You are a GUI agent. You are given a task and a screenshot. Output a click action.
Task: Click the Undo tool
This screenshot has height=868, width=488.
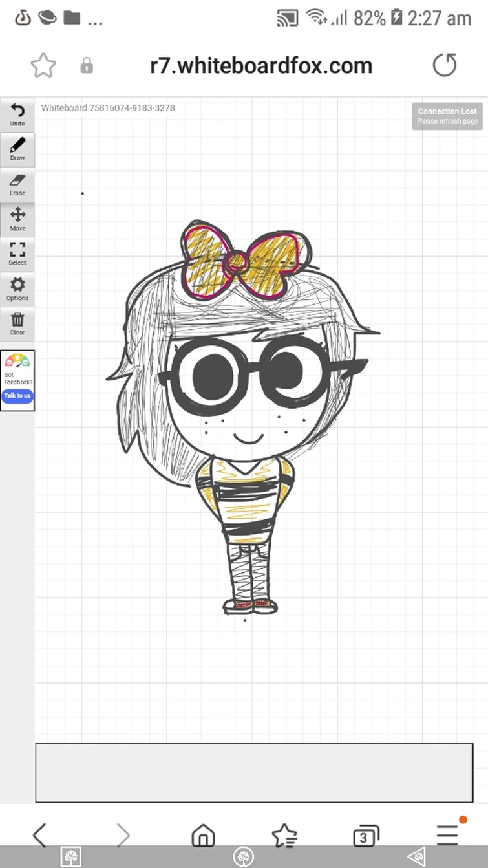[17, 114]
